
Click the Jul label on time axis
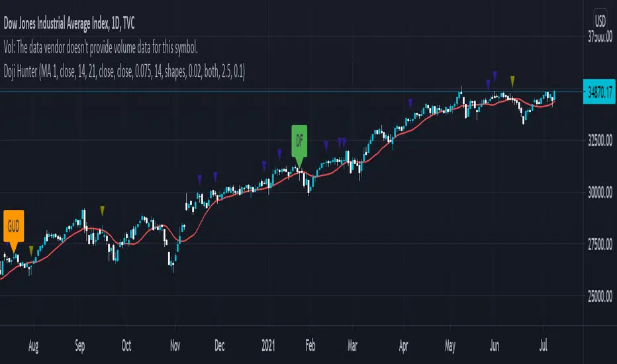[x=544, y=345]
